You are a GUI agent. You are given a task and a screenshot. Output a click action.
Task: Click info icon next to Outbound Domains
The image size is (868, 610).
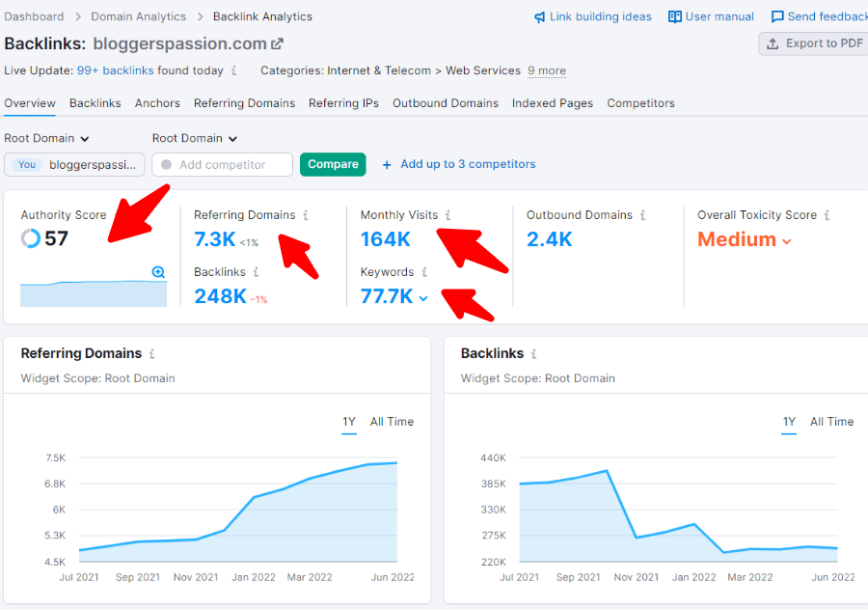pyautogui.click(x=643, y=215)
